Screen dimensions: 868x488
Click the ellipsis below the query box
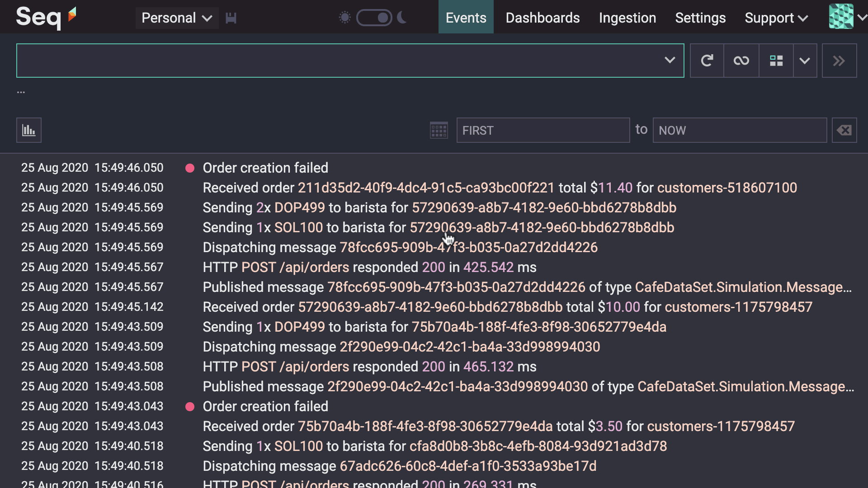[21, 92]
